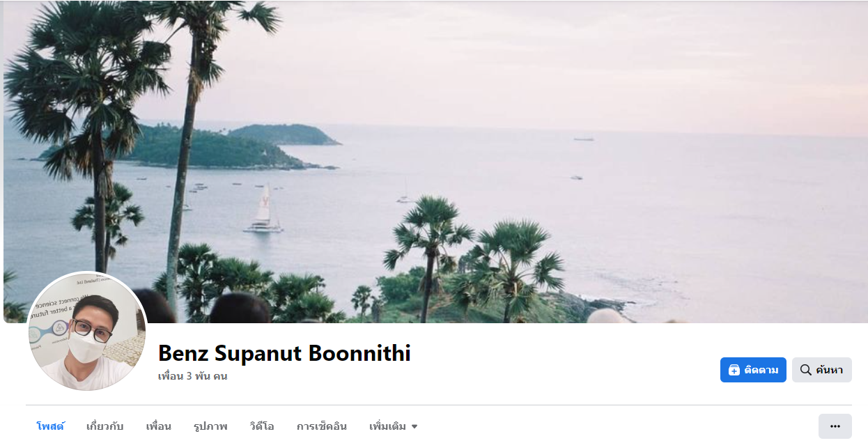Open the seaside cover photo
The width and height of the screenshot is (868, 443).
coord(435,162)
